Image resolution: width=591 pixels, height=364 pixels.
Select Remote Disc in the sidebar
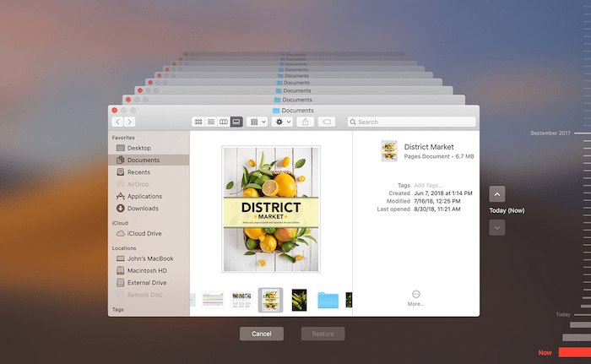click(x=149, y=295)
